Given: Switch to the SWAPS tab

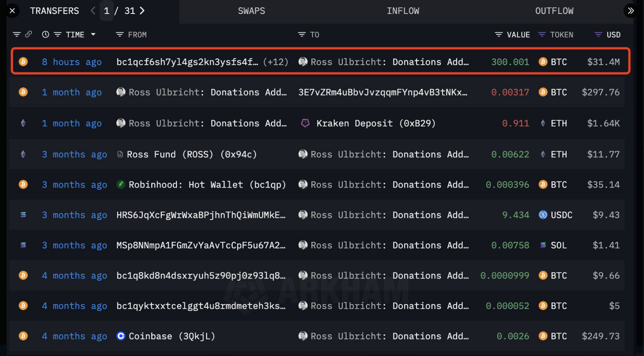Looking at the screenshot, I should click(251, 11).
